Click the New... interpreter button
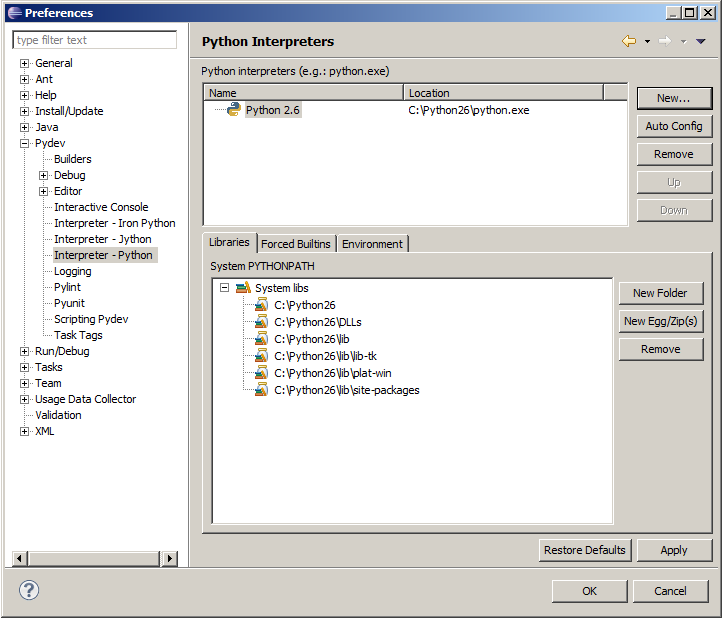 pyautogui.click(x=674, y=98)
